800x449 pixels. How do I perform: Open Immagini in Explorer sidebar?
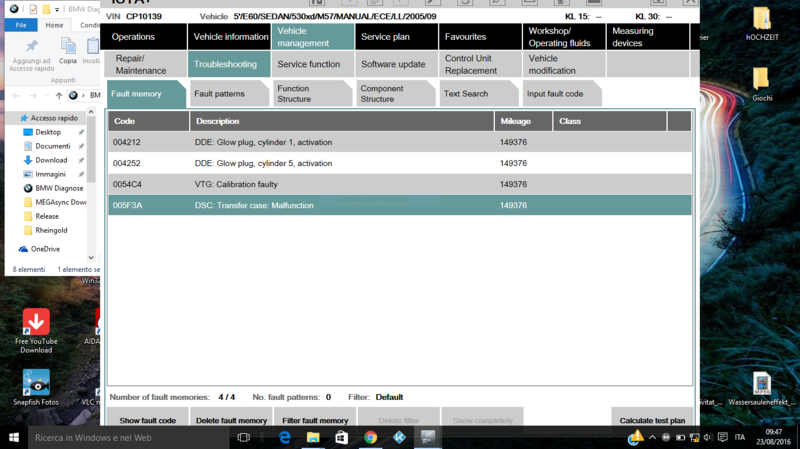[50, 174]
